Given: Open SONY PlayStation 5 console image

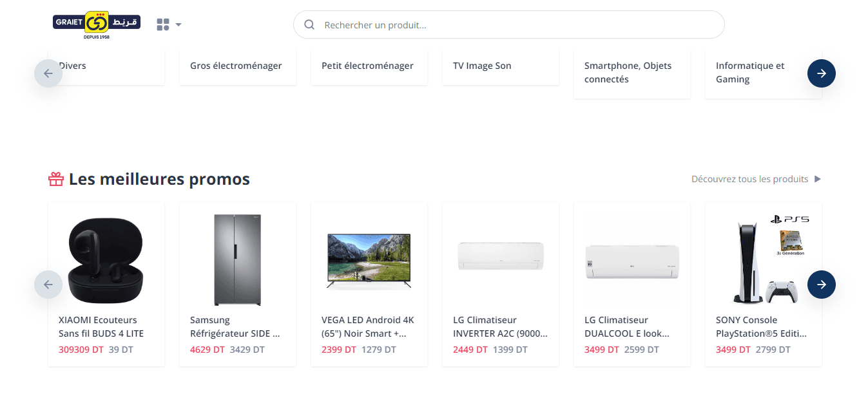Looking at the screenshot, I should coord(770,260).
